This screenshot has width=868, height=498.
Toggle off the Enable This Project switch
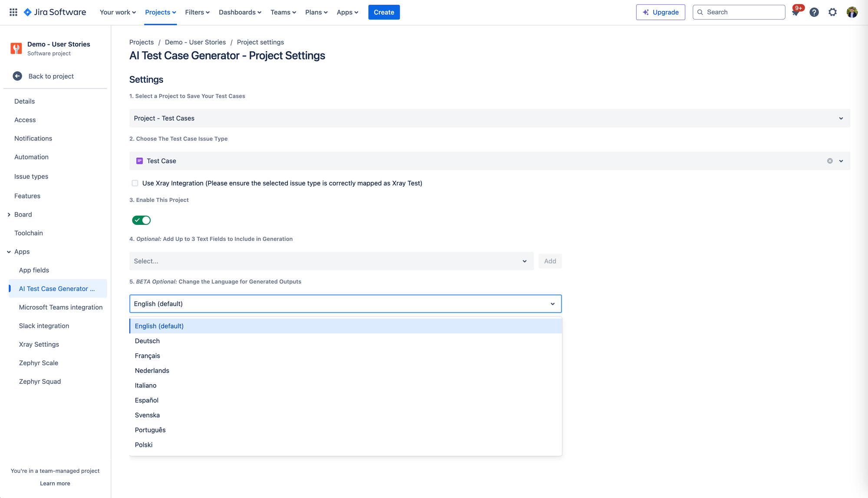point(141,220)
